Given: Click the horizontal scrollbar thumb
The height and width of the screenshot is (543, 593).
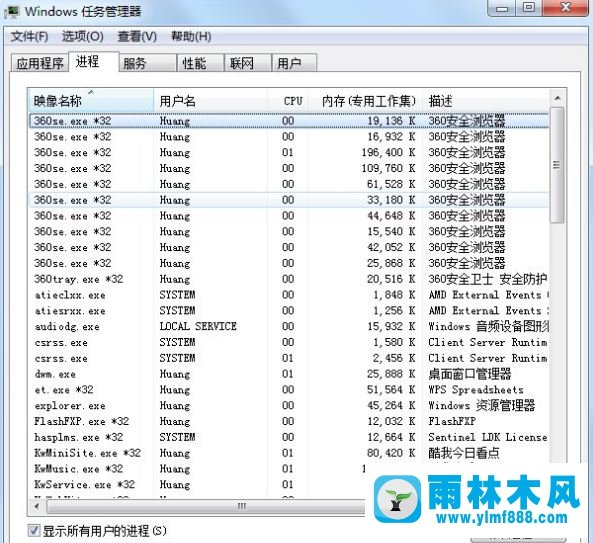Looking at the screenshot, I should 242,506.
